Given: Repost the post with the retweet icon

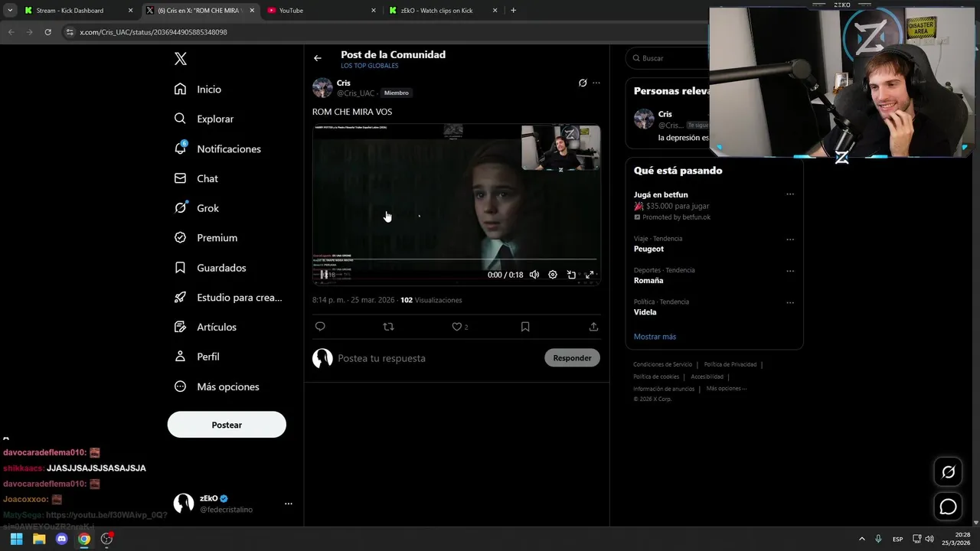Looking at the screenshot, I should (388, 327).
